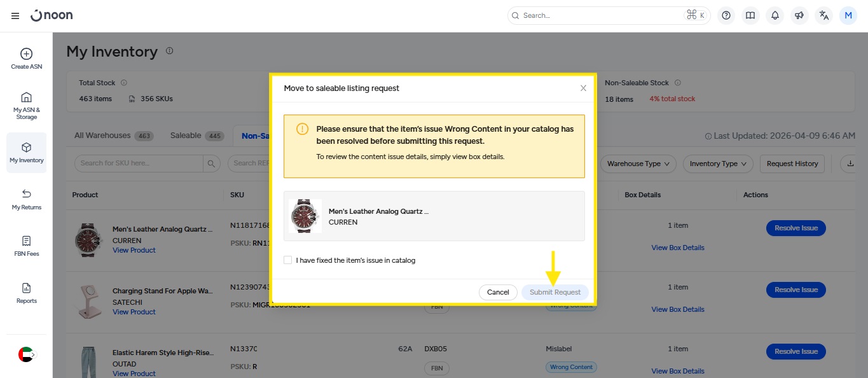Click the Submit Request button
The width and height of the screenshot is (868, 378).
tap(555, 292)
